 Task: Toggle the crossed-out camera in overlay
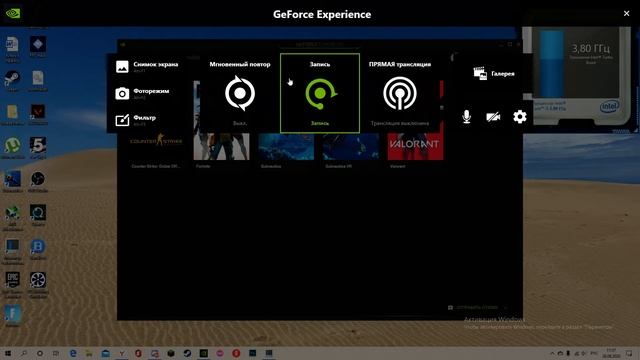point(493,117)
